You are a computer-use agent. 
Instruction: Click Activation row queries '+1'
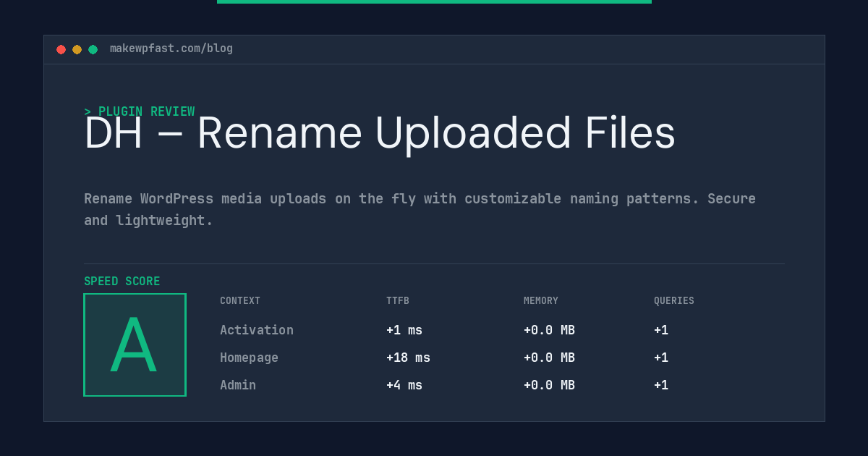[x=661, y=330]
